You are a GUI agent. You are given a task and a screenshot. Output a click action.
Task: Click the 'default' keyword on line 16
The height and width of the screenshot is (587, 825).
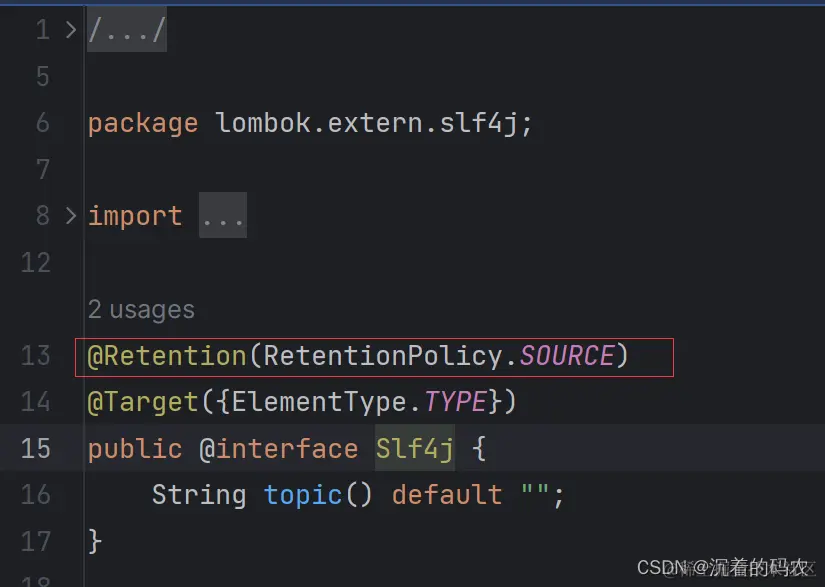point(447,495)
